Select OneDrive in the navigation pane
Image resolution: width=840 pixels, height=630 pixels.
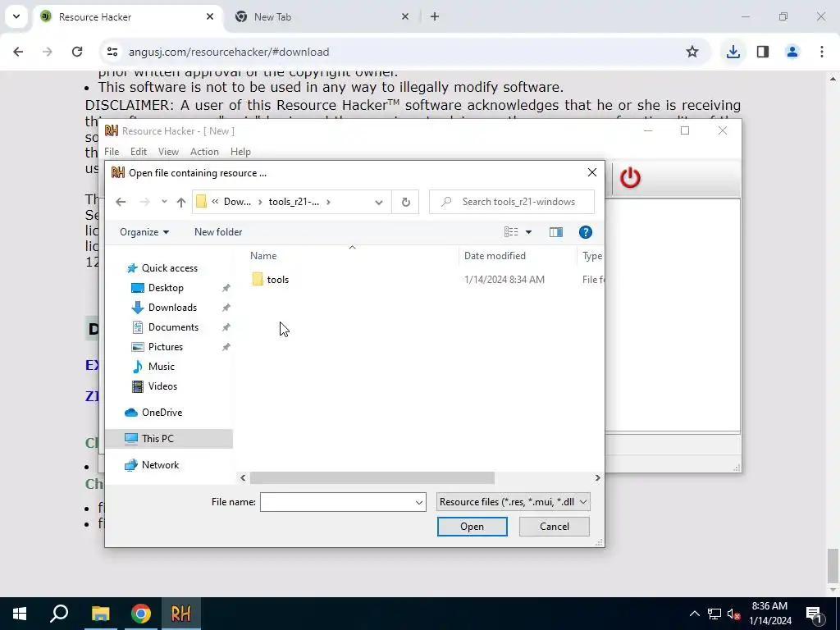click(x=162, y=413)
